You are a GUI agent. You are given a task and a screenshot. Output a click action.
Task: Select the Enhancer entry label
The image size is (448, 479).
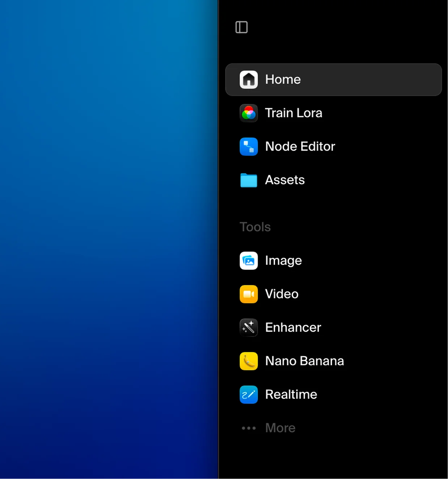[x=293, y=327]
